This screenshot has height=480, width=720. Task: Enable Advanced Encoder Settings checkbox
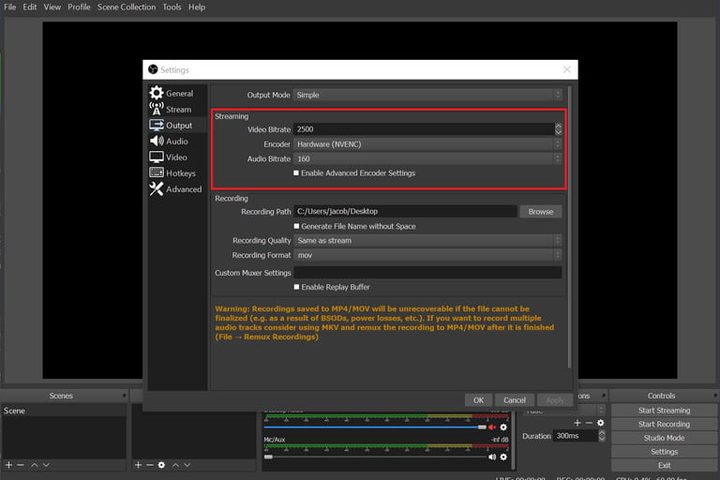coord(297,173)
